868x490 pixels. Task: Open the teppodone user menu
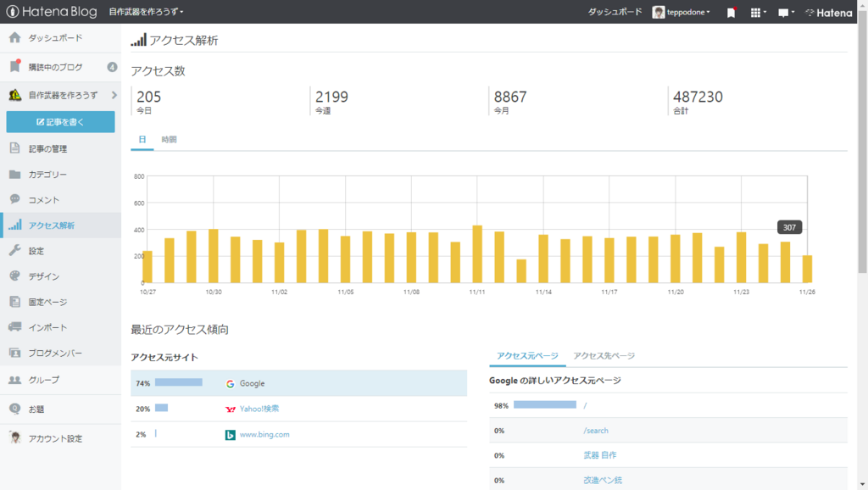[x=682, y=12]
